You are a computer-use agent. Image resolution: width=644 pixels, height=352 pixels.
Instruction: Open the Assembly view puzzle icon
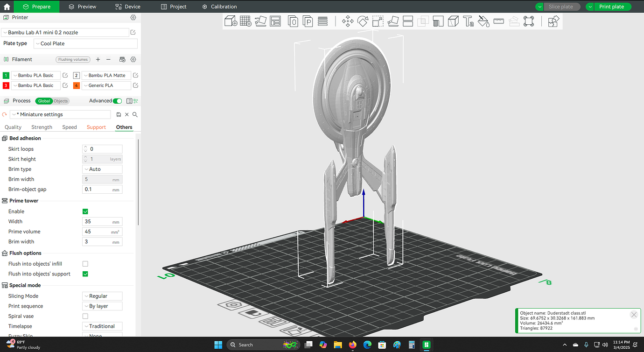point(553,21)
